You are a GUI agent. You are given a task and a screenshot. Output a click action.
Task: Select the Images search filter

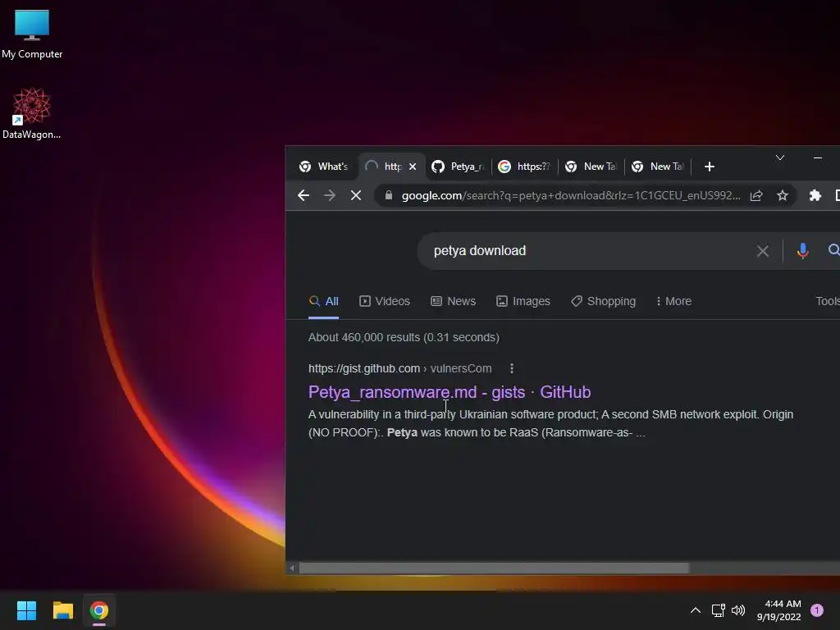523,301
